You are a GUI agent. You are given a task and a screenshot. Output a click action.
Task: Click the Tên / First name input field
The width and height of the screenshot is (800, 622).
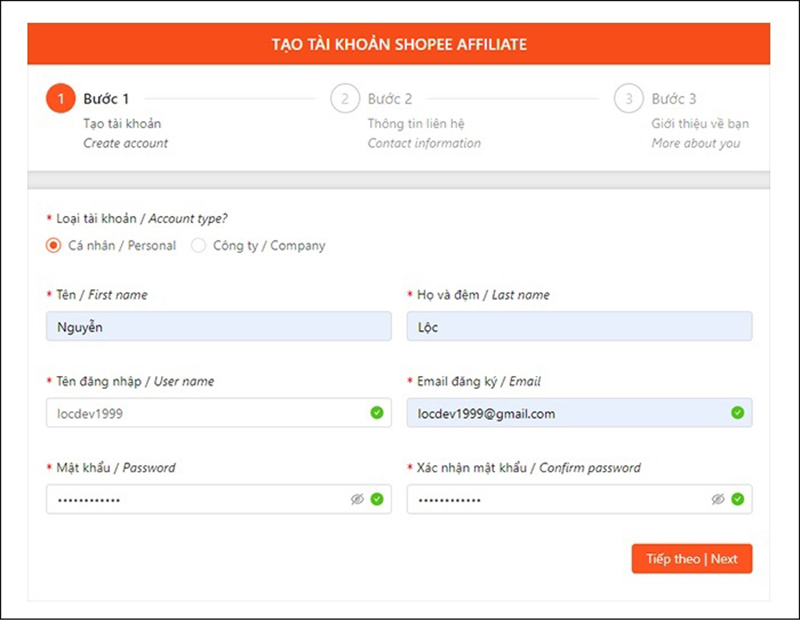pos(219,327)
